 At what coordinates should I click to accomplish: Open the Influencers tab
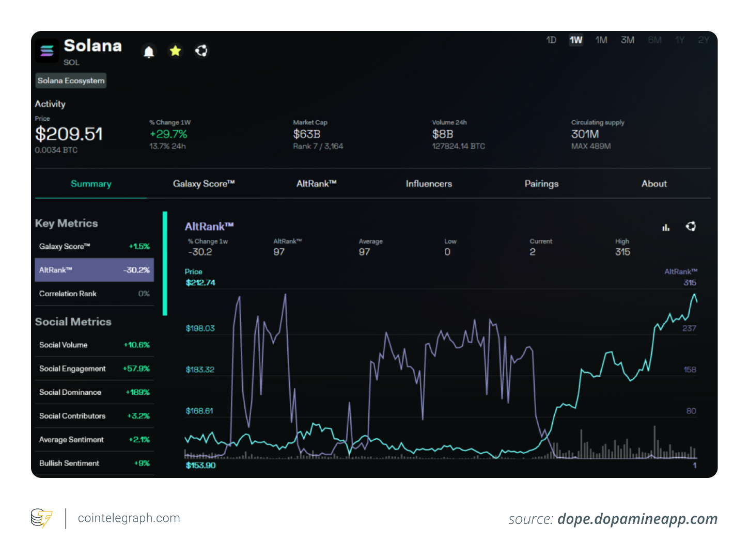[429, 184]
